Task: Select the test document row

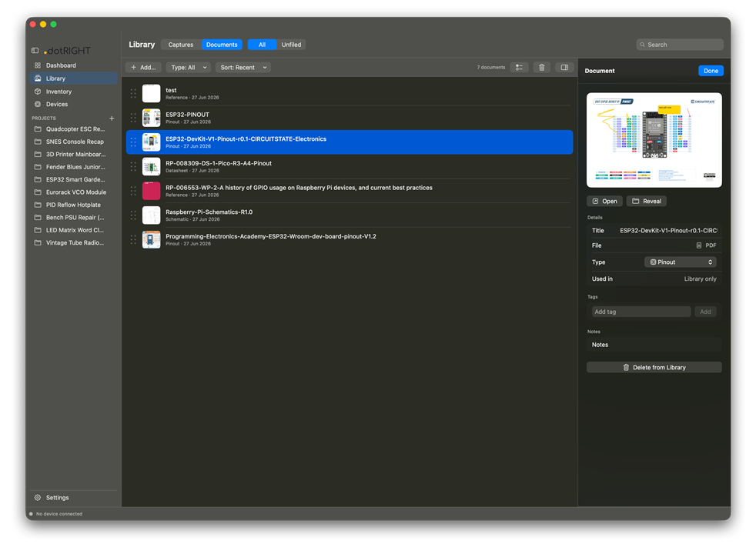Action: pos(350,93)
